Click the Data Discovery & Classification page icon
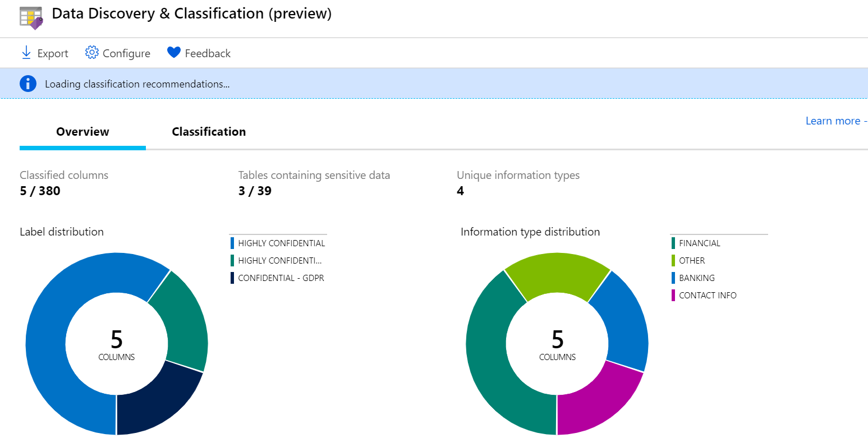 tap(31, 17)
